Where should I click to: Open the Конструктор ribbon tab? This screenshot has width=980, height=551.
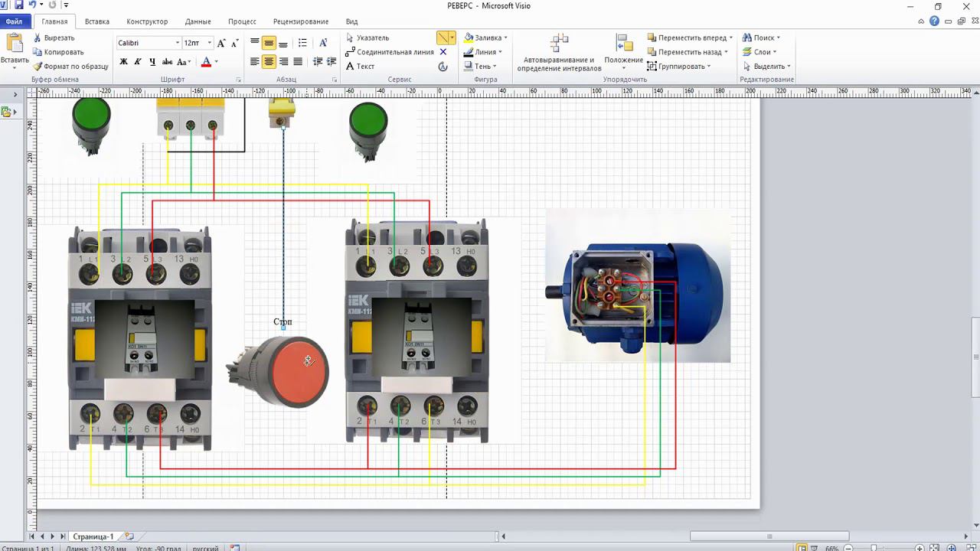tap(147, 21)
